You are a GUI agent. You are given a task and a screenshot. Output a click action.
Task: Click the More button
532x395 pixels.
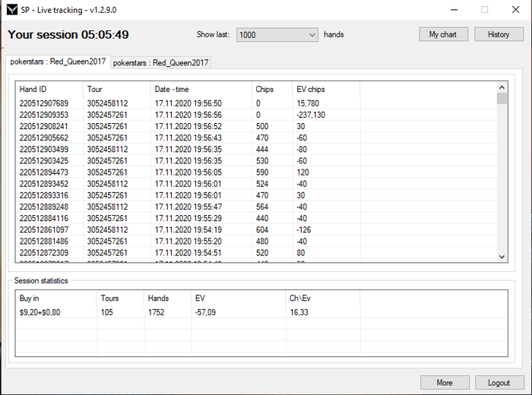[x=445, y=382]
